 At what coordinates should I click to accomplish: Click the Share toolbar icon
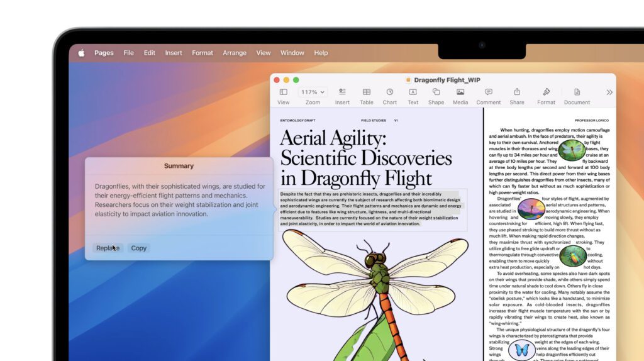[517, 92]
